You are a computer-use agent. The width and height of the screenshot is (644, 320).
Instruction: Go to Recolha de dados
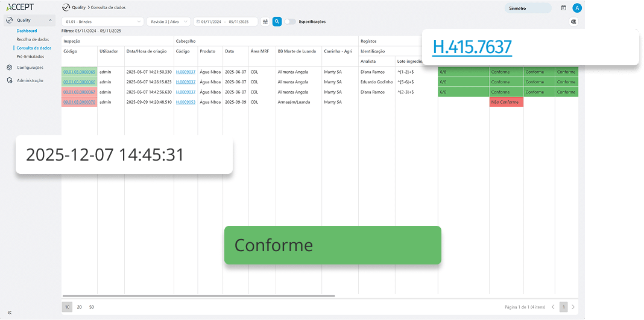(x=33, y=39)
